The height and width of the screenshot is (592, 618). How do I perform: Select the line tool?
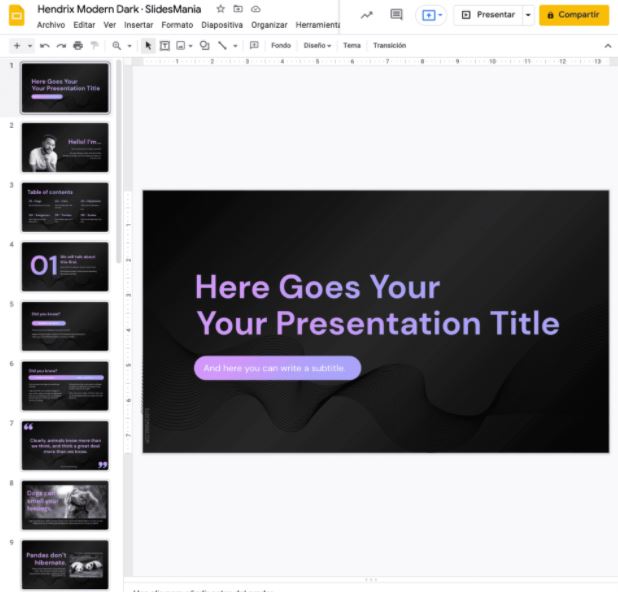tap(223, 46)
